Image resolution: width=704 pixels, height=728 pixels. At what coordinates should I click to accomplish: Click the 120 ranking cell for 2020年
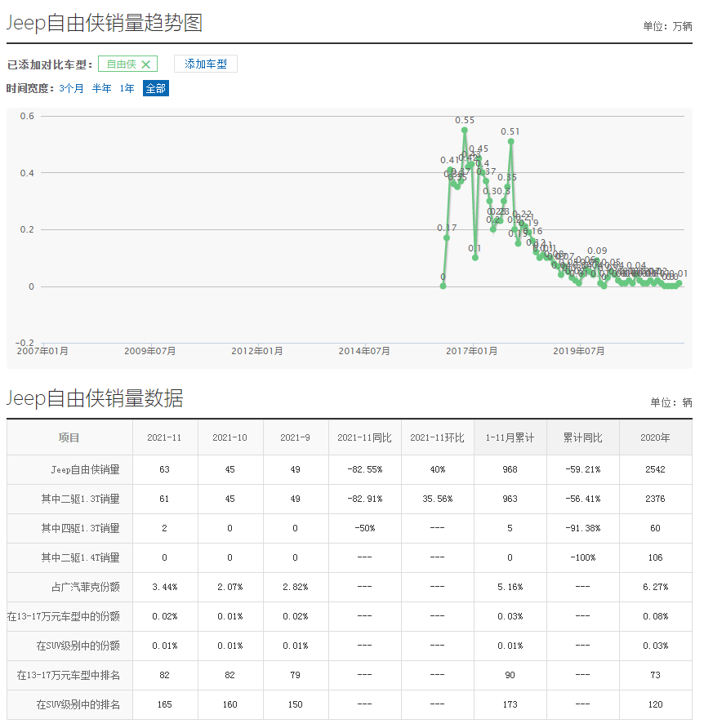[x=655, y=704]
